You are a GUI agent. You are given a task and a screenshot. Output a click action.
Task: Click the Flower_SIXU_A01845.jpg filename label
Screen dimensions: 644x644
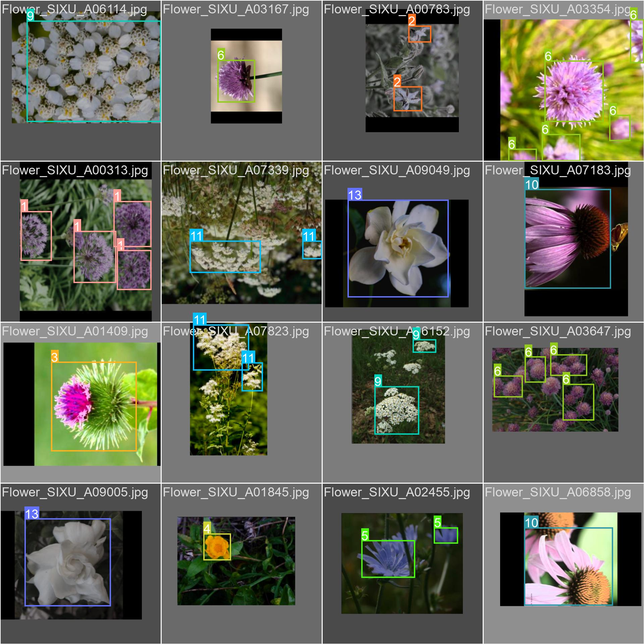point(235,492)
